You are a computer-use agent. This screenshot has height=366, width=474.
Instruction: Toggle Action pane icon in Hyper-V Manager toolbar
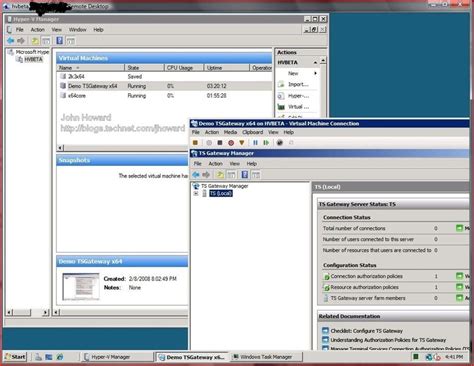pyautogui.click(x=70, y=41)
